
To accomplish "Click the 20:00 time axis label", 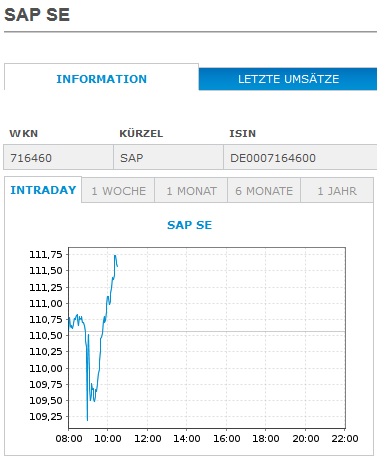I will pyautogui.click(x=306, y=438).
